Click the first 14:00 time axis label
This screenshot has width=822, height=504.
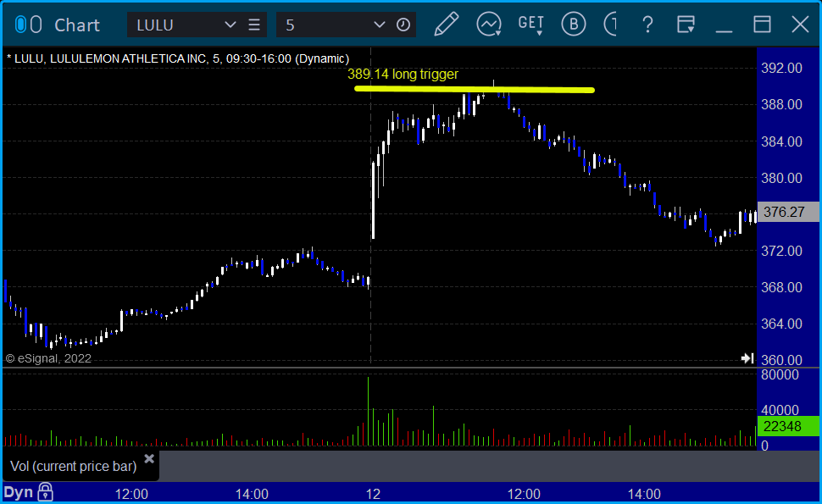[x=252, y=494]
